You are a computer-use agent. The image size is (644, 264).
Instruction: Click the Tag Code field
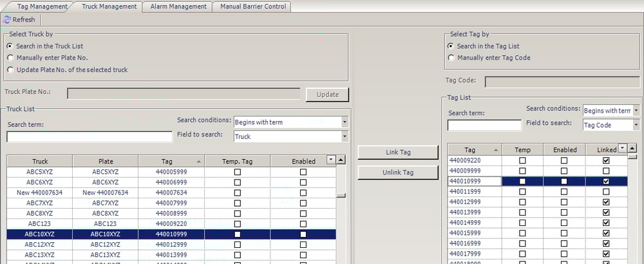click(x=562, y=82)
